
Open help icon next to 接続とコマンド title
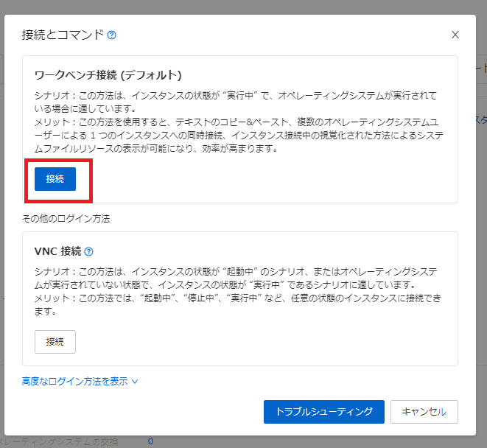tap(111, 35)
